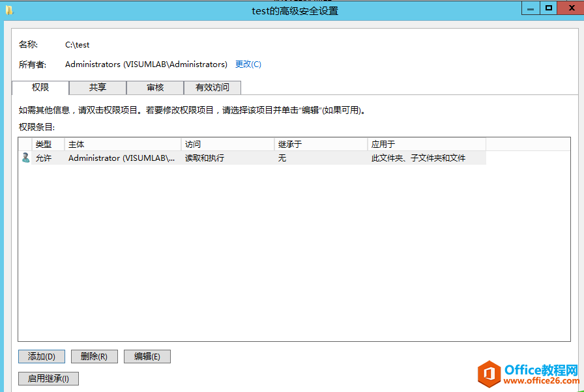Switch to the 权限 tab
Image resolution: width=584 pixels, height=392 pixels.
(x=40, y=87)
